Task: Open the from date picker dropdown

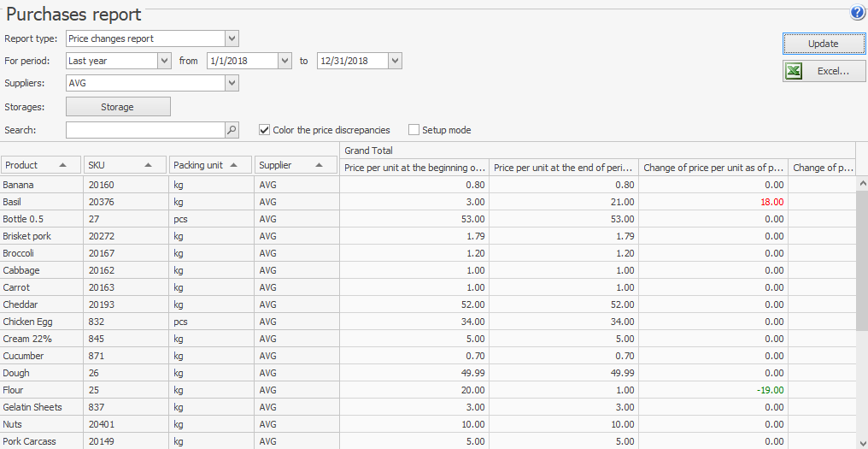Action: point(284,61)
